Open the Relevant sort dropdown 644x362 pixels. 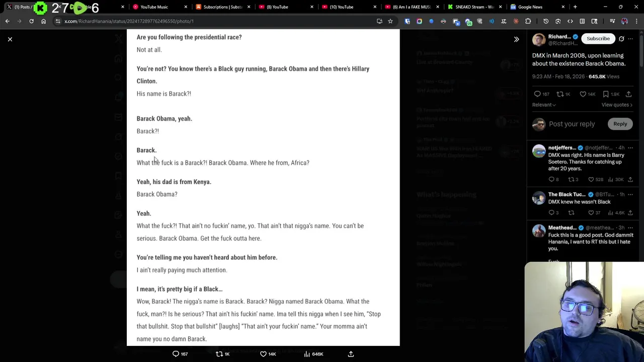tap(544, 105)
